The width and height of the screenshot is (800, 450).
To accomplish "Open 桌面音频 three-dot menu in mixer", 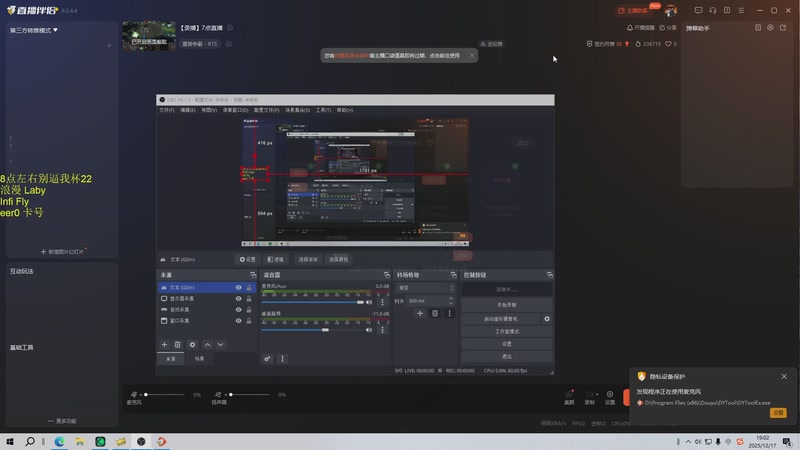I will coord(382,330).
